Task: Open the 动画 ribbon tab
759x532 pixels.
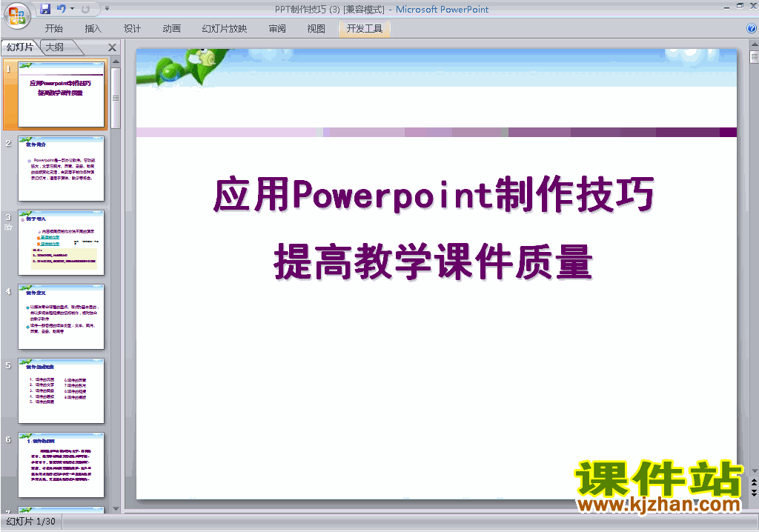Action: click(171, 29)
